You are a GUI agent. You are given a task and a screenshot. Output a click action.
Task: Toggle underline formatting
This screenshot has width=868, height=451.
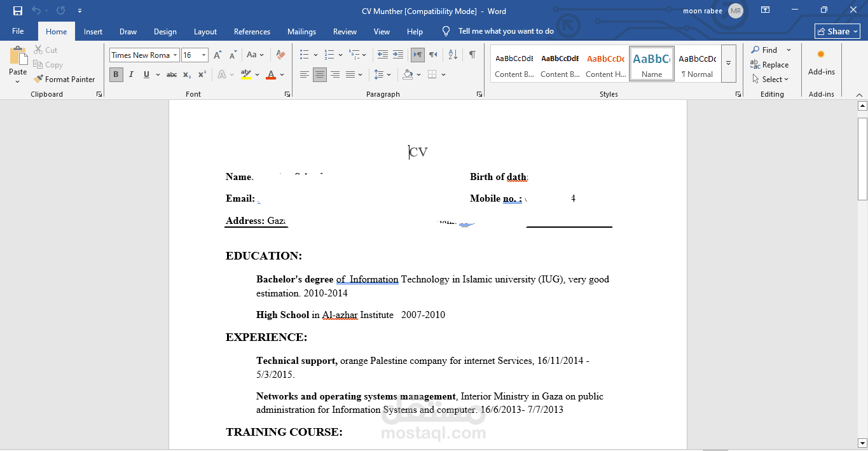pos(146,74)
